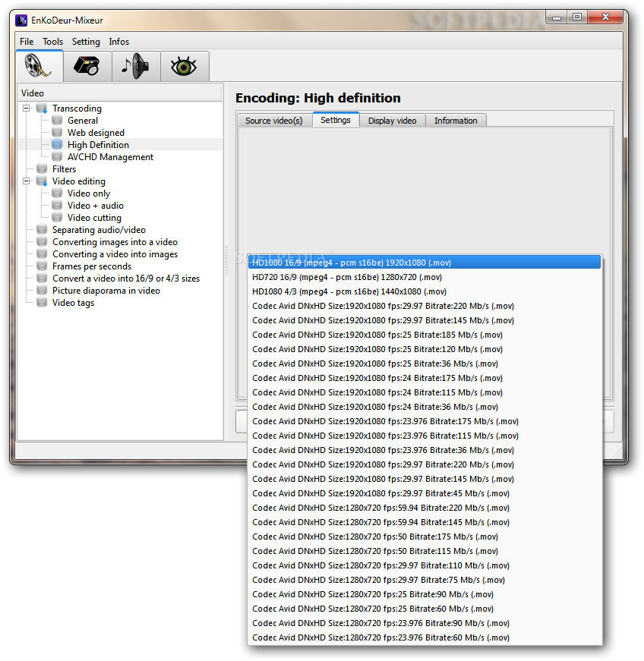Screen dimensions: 644x661
Task: Choose DNxHD 1920x1080 fps:25 Bitrate:36 option
Action: (425, 364)
